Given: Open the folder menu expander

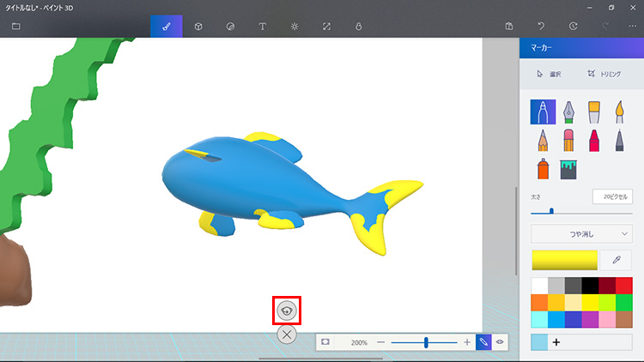Looking at the screenshot, I should [16, 26].
